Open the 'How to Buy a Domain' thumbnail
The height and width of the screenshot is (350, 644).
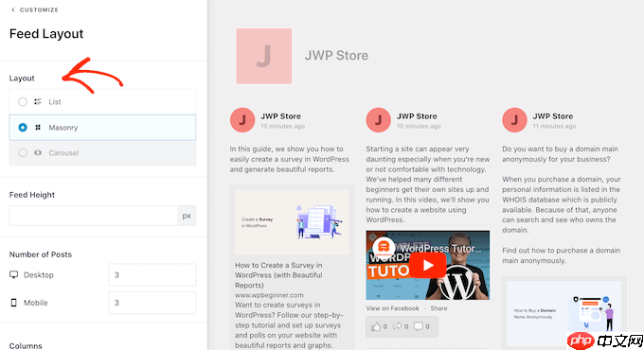563,313
